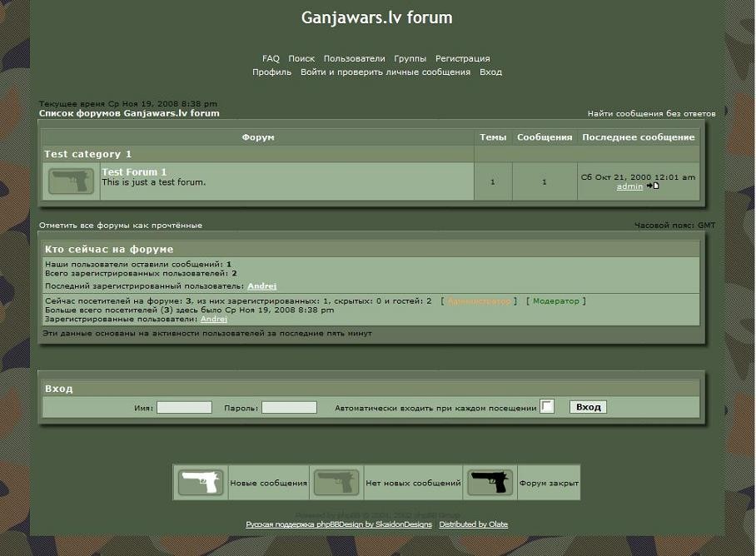756x556 pixels.
Task: Go to Пользователи member list
Action: (355, 58)
